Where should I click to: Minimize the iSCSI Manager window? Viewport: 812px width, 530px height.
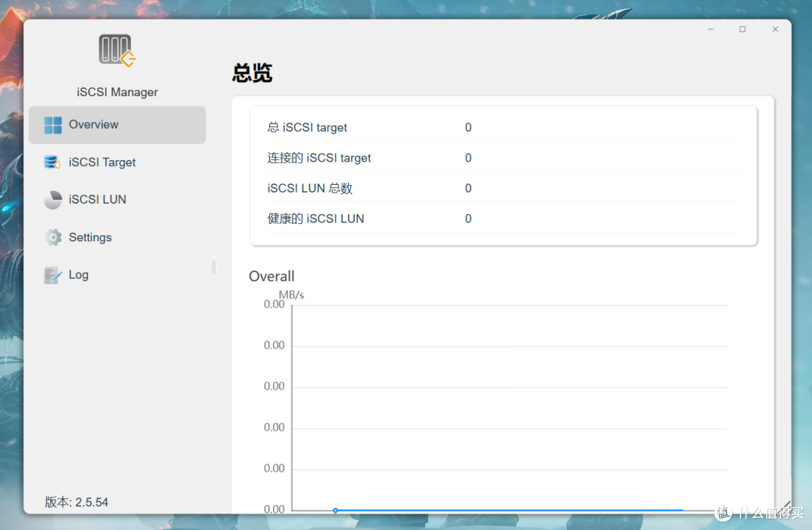pyautogui.click(x=711, y=29)
